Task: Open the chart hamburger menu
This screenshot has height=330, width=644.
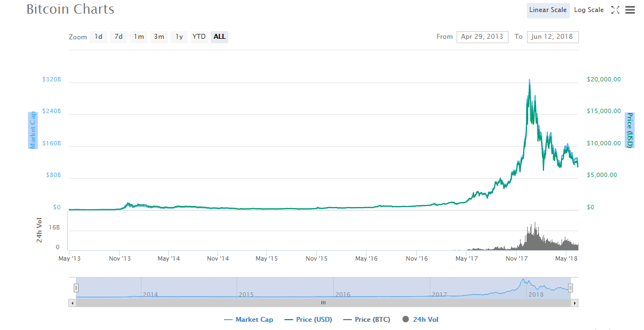Action: coord(630,10)
